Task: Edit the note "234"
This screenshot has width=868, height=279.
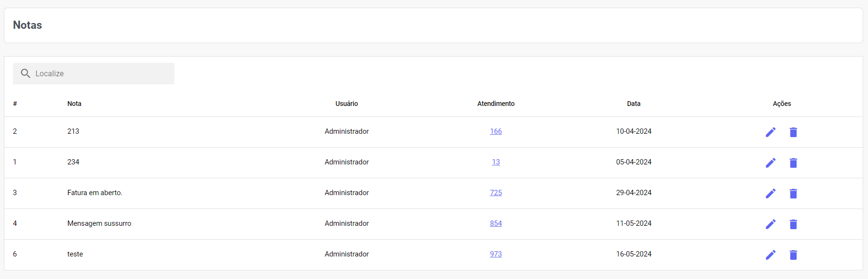Action: (770, 163)
